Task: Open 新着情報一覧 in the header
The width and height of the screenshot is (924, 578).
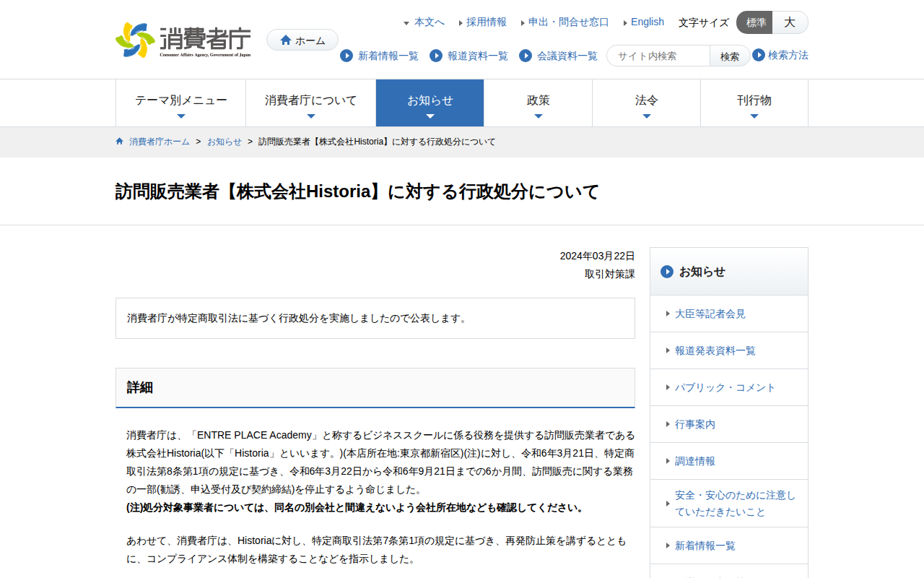Action: (388, 56)
